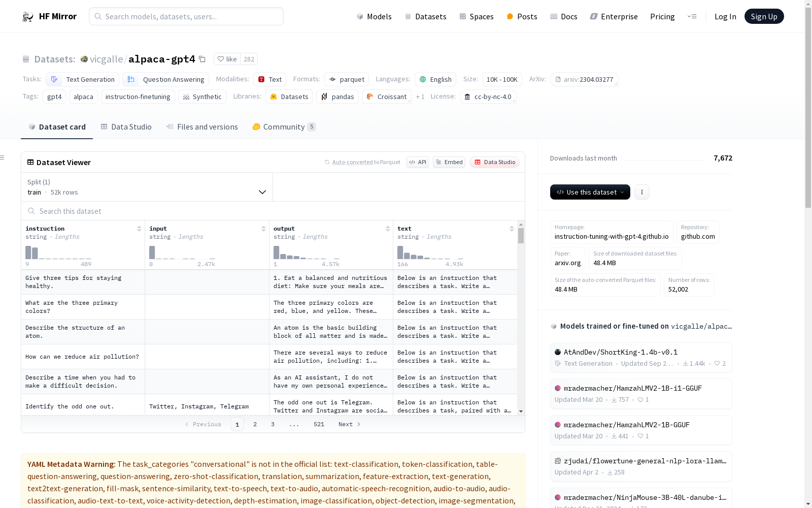The width and height of the screenshot is (812, 508).
Task: Switch to the Dataset card tab
Action: (x=57, y=127)
